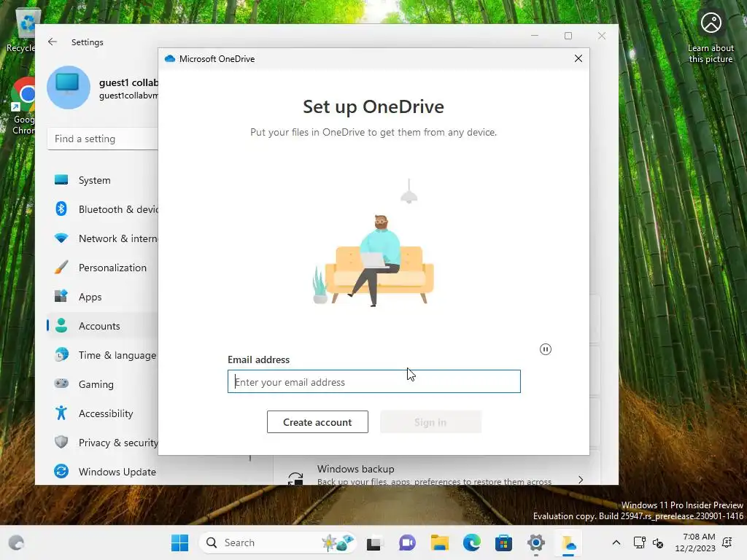
Task: Click the Create account button
Action: click(317, 422)
